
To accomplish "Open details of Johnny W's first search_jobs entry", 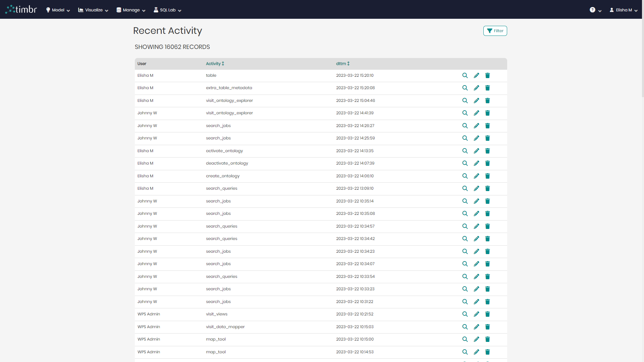I will tap(465, 126).
